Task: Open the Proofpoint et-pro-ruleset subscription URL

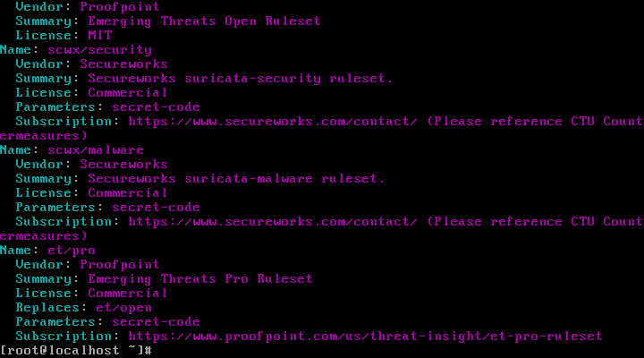Action: click(365, 337)
